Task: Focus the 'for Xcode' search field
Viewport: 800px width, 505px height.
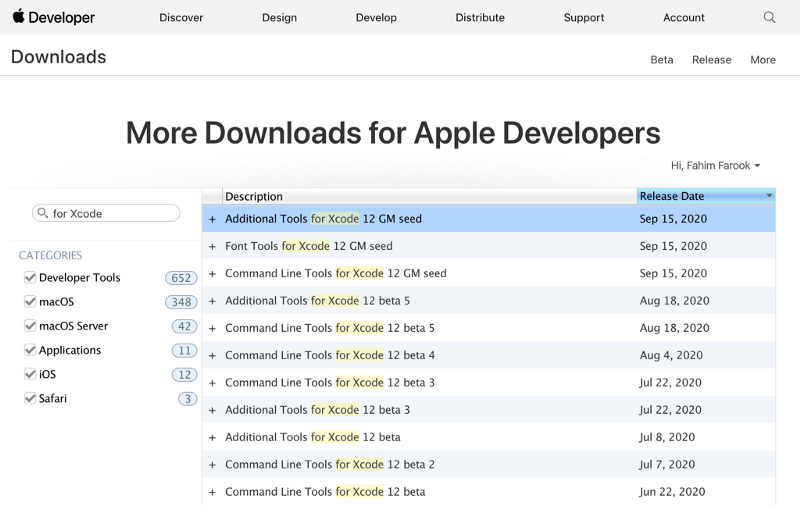Action: pos(106,213)
